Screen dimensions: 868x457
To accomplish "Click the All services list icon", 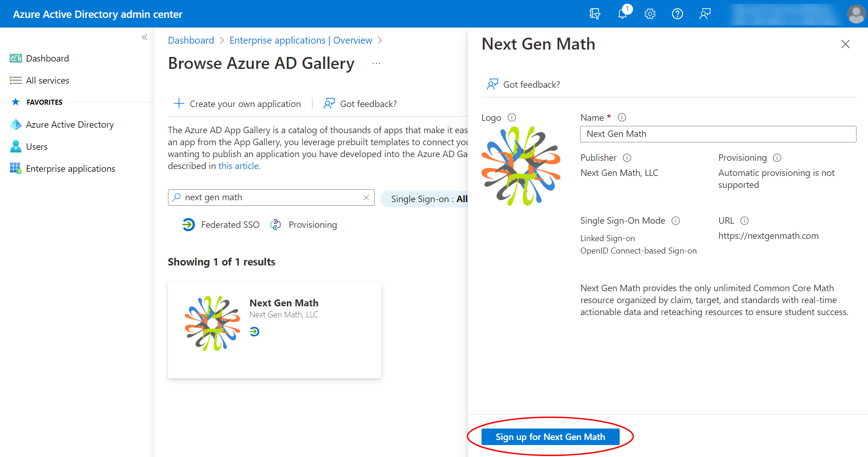I will click(x=16, y=80).
